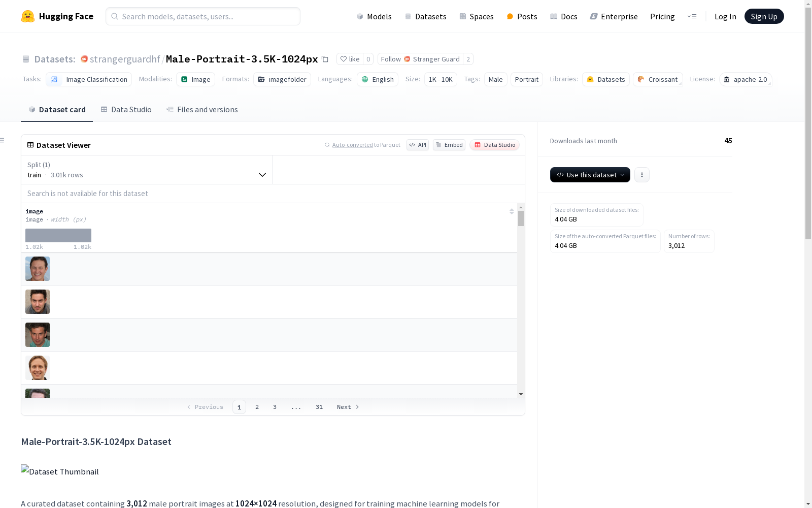Focus the search models and datasets field

coord(203,16)
